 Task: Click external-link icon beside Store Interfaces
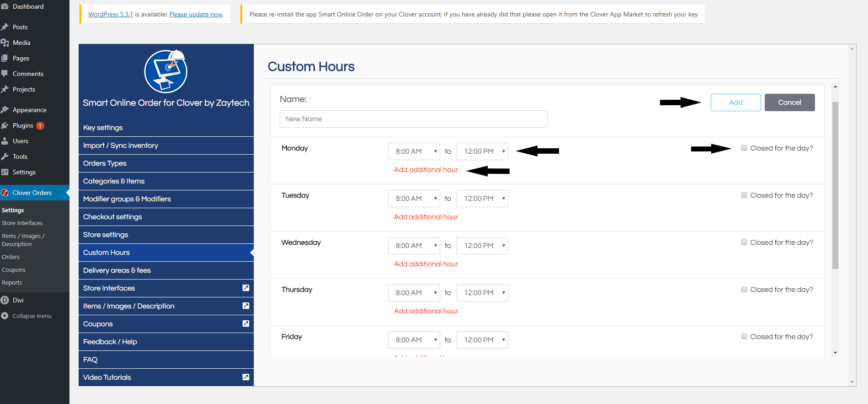coord(246,288)
